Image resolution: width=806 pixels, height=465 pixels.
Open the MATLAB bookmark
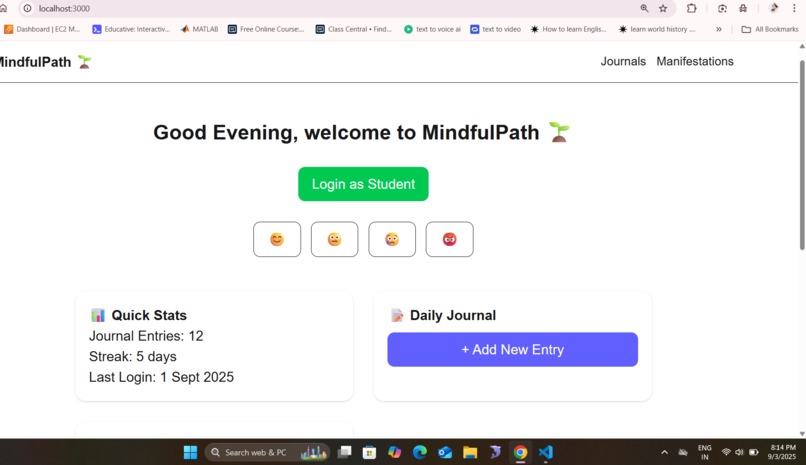[199, 29]
